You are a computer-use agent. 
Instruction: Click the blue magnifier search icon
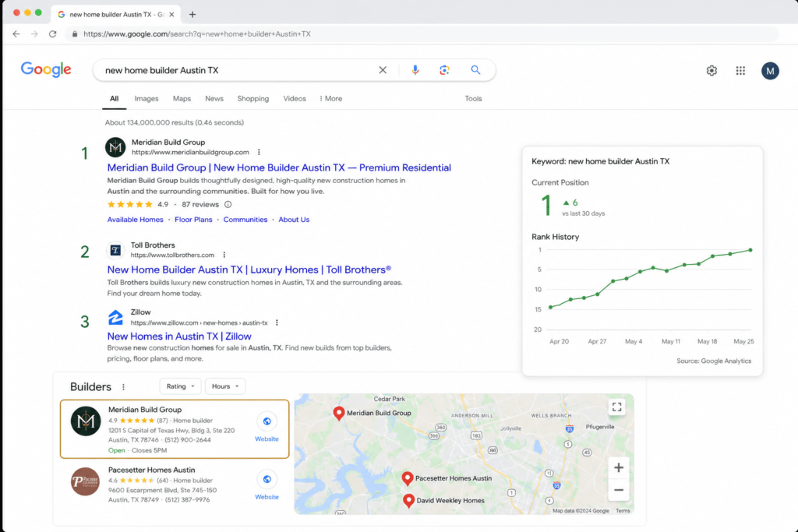coord(475,69)
